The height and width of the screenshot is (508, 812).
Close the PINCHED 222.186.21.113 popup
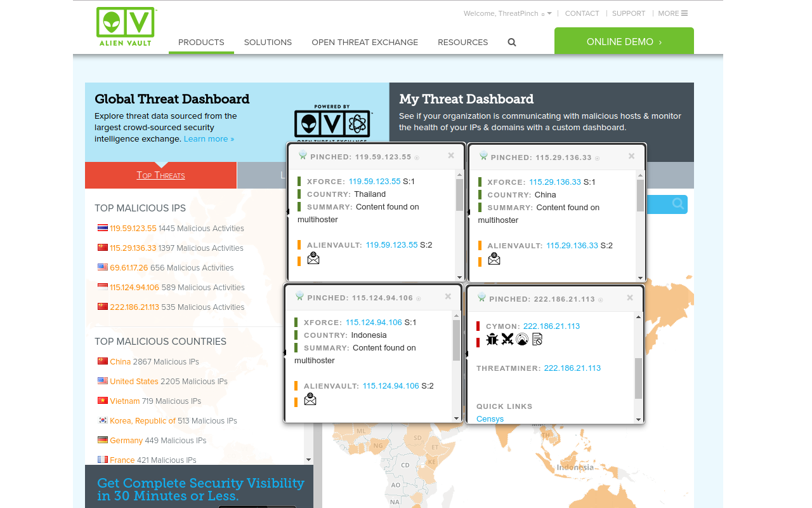(630, 298)
